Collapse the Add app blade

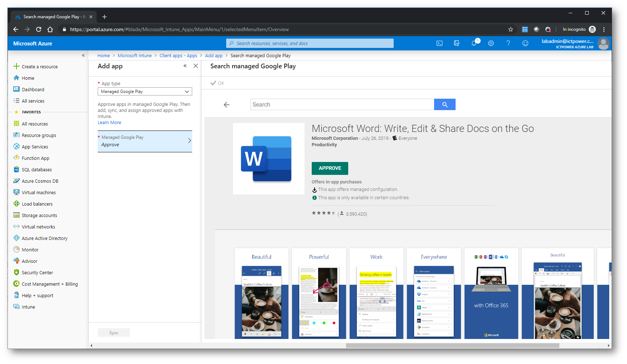(185, 66)
